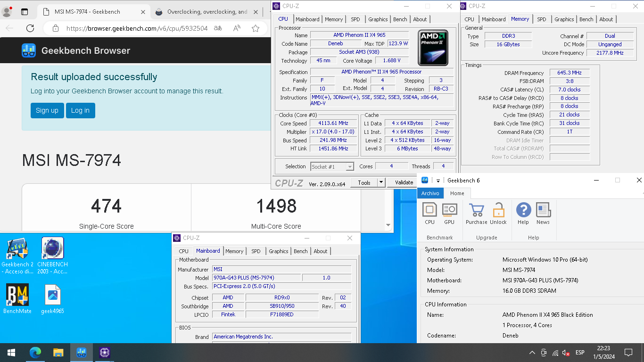Click the DRAM Frequency value 645.3 MHz

pos(570,73)
